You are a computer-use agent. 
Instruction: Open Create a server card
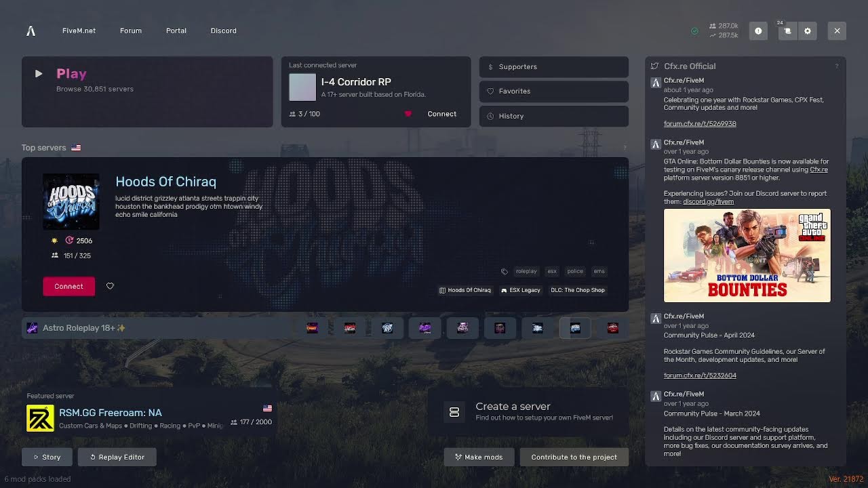coord(528,412)
